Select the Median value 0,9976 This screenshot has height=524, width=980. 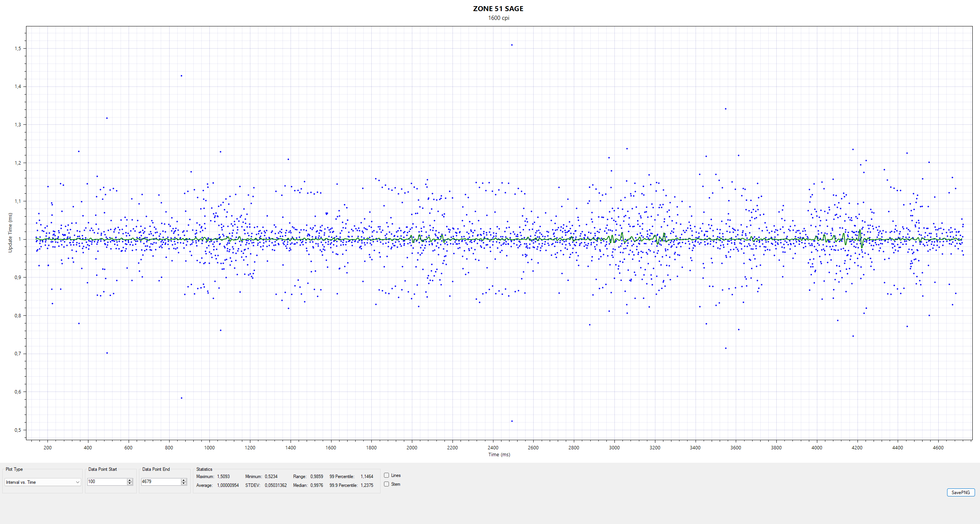[x=317, y=485]
